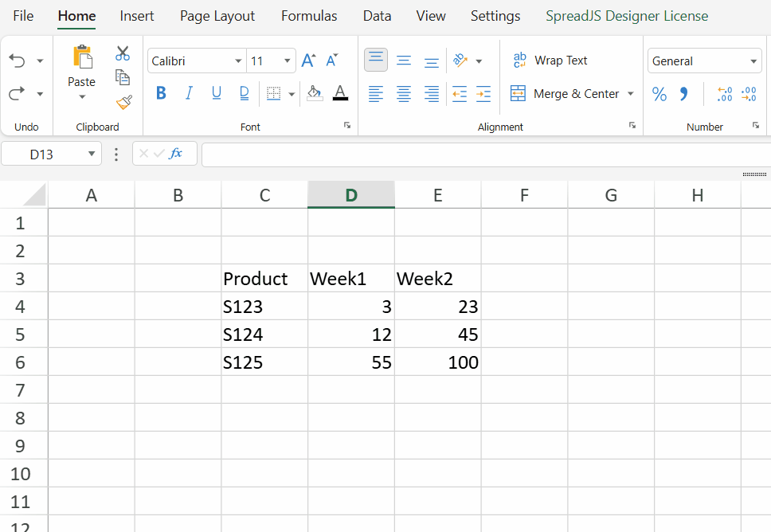Click the Redo arrow icon
The height and width of the screenshot is (532, 771).
tap(17, 93)
